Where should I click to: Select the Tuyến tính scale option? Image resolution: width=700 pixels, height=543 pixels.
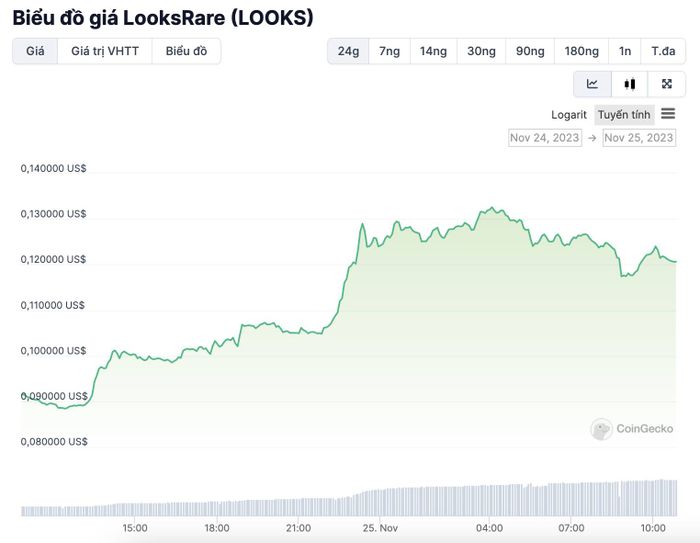624,115
